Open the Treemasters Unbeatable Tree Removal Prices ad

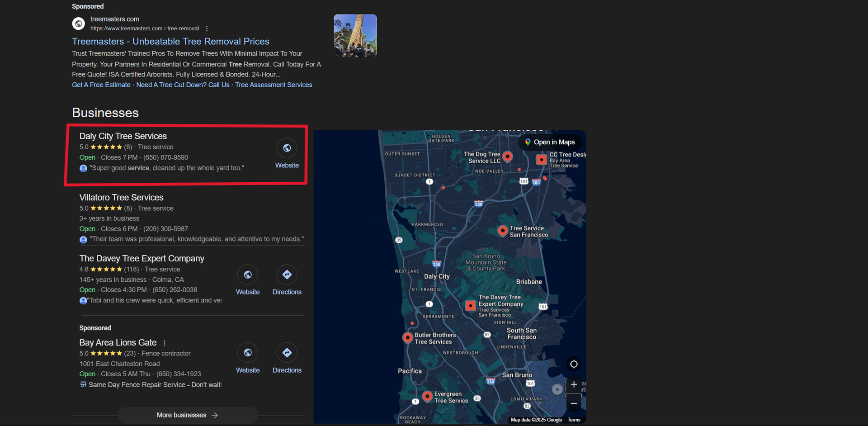pos(170,41)
